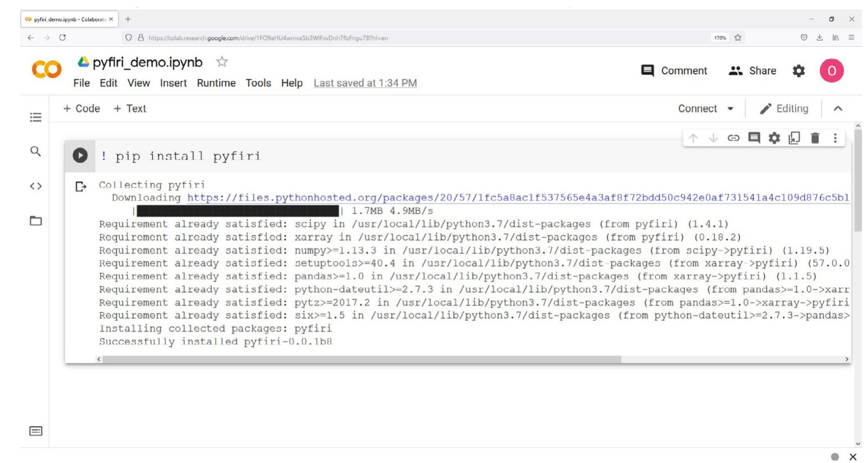Open the Edit menu
Viewport: 868px width, 463px height.
point(109,83)
